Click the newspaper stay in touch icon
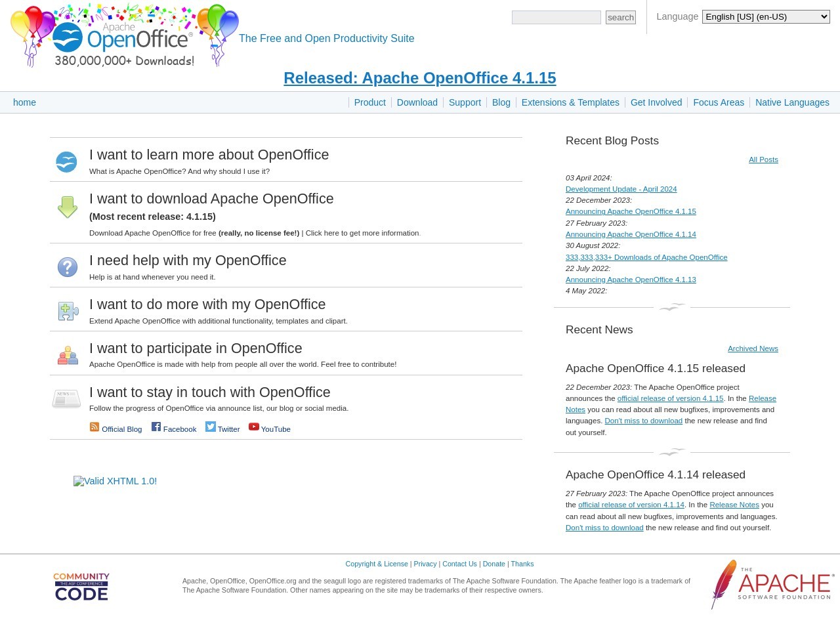Screen dimensions: 840x630 click(66, 398)
